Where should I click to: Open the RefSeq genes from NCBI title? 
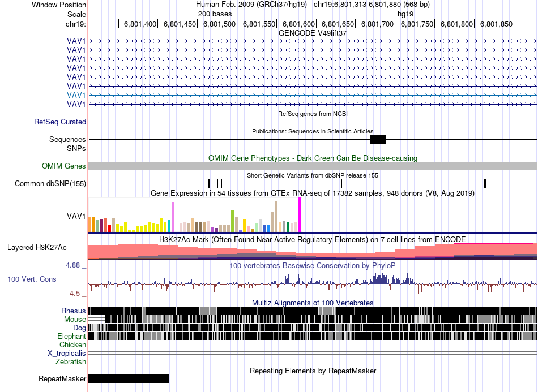(313, 114)
